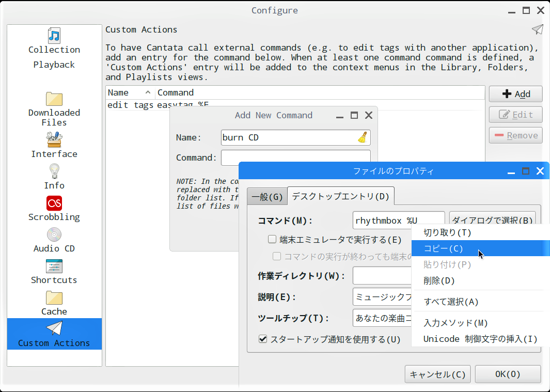
Task: Switch to the 一般(G) tab
Action: point(268,197)
